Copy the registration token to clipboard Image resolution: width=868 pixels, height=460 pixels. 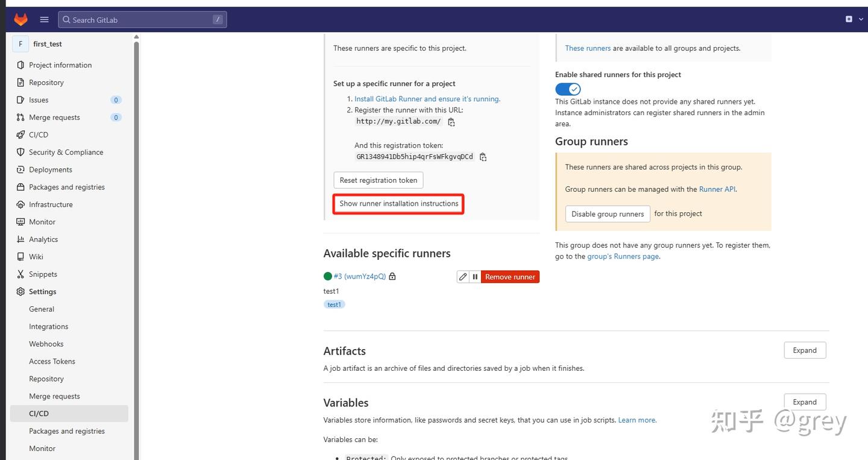(x=482, y=157)
